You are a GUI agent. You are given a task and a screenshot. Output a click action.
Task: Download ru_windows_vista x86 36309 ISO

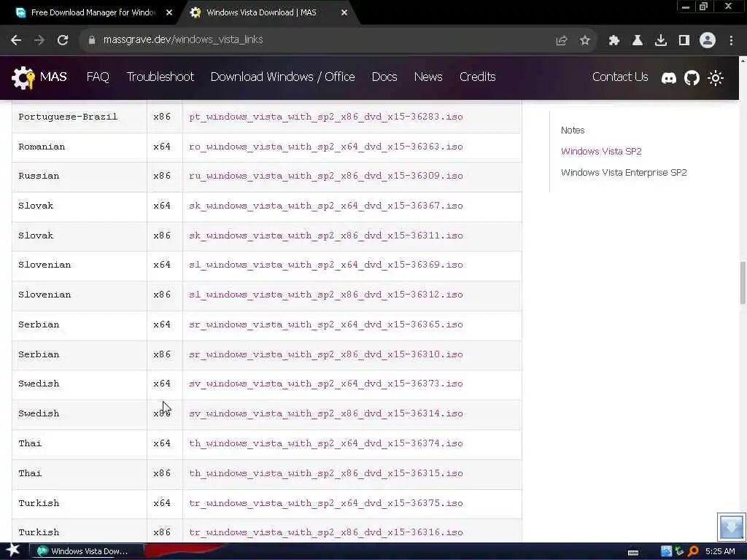(326, 176)
